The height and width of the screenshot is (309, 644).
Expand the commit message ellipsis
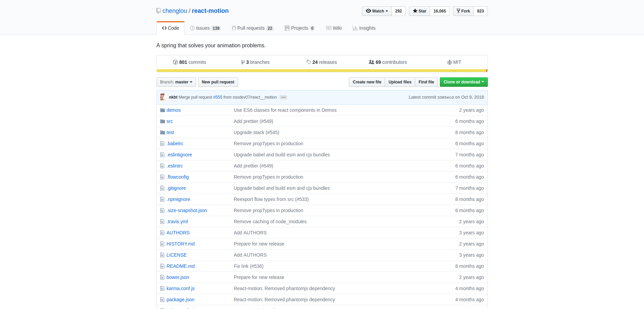[x=283, y=97]
